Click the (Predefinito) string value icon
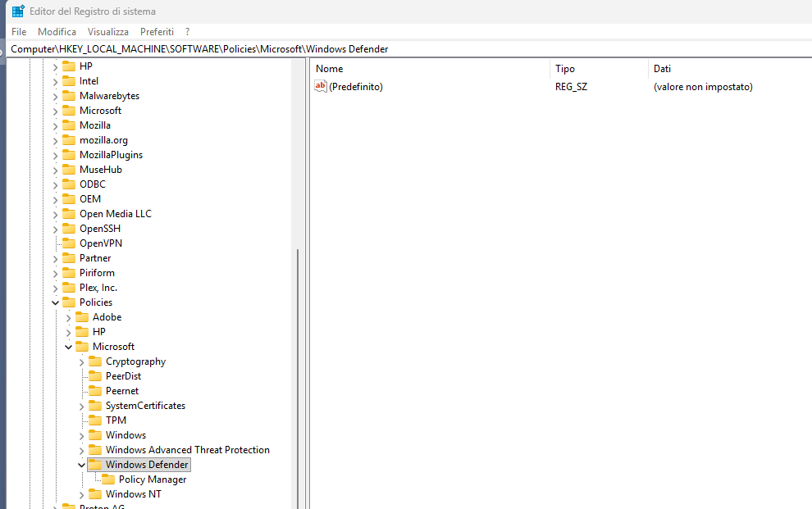Viewport: 812px width, 509px height. (321, 86)
